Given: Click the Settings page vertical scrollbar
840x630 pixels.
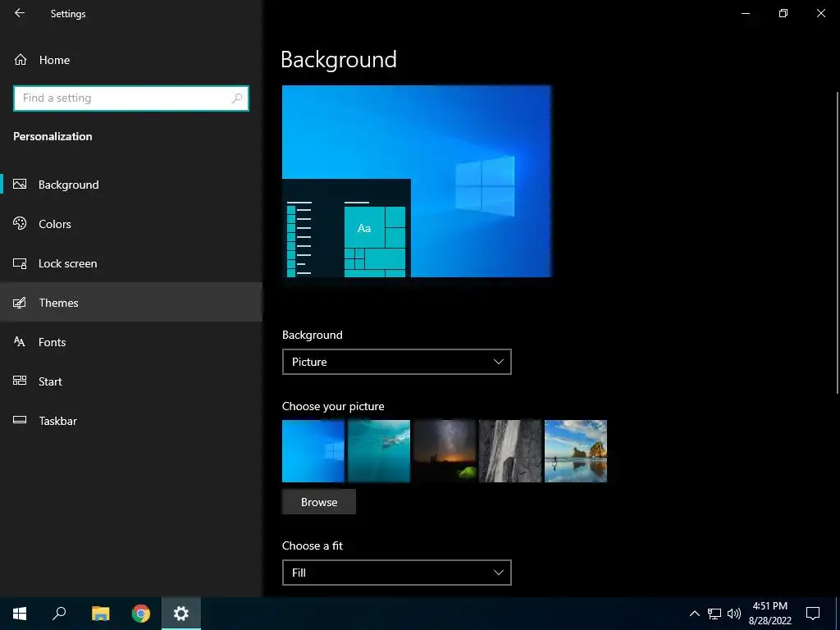Looking at the screenshot, I should (837, 244).
